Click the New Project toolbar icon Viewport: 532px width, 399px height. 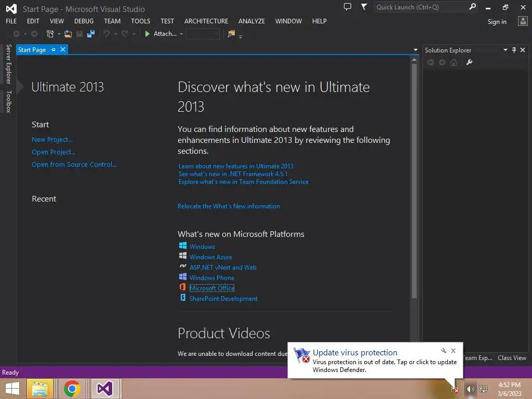click(50, 34)
